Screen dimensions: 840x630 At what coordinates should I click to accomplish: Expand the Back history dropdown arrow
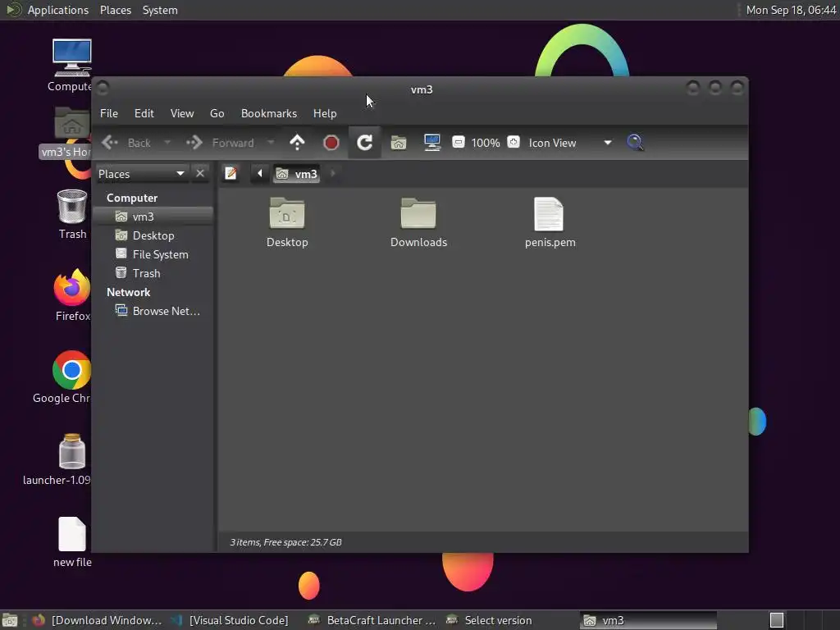(167, 143)
